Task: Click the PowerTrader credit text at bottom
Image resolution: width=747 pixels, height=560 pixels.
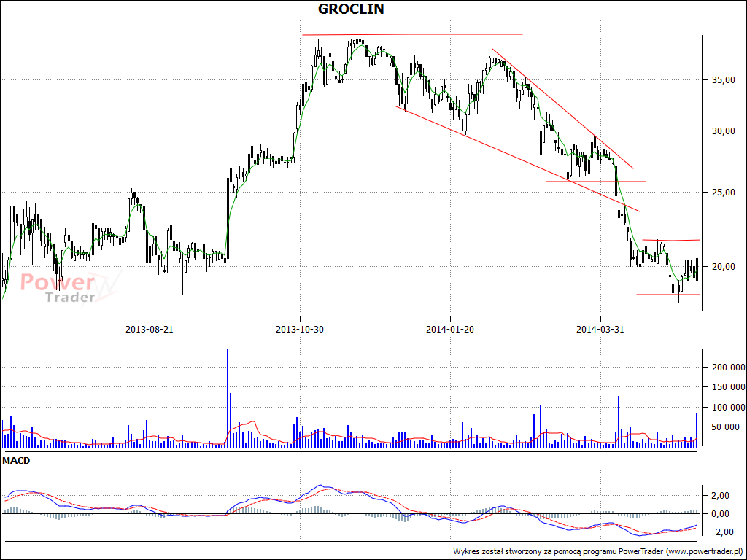Action: pyautogui.click(x=598, y=551)
